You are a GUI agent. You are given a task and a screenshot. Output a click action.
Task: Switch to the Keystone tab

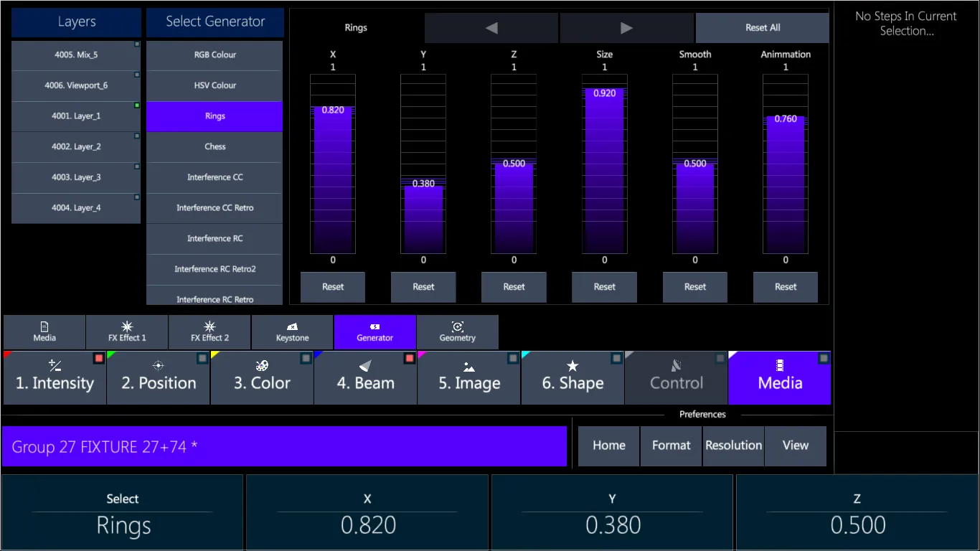click(x=292, y=332)
